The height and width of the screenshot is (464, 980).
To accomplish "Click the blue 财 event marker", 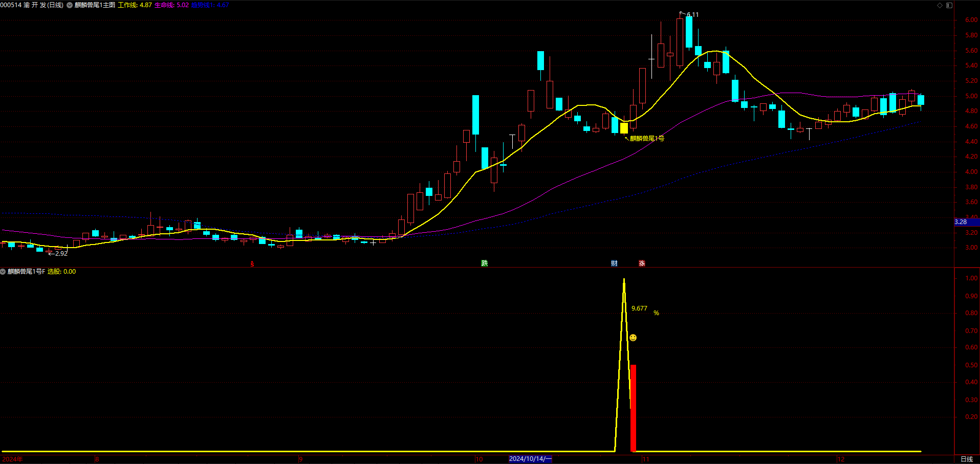I will point(614,263).
